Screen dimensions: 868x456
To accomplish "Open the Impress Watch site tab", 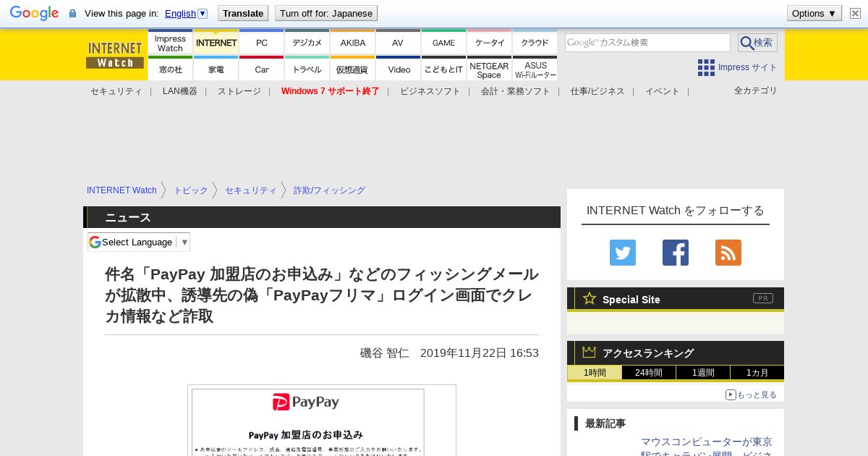I will coord(171,43).
